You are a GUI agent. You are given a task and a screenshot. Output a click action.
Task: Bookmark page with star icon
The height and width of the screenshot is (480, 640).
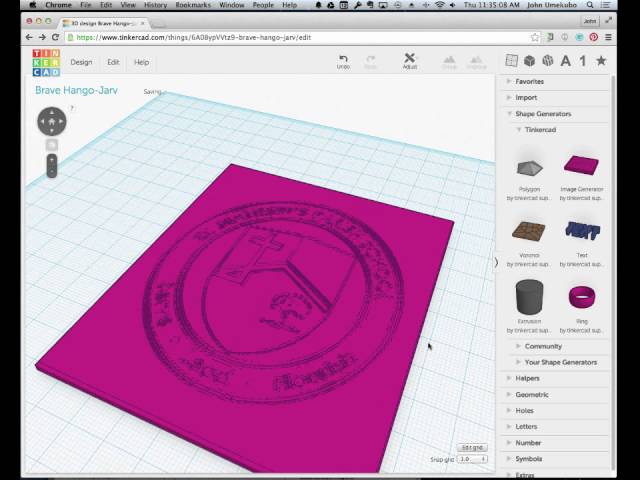click(535, 37)
